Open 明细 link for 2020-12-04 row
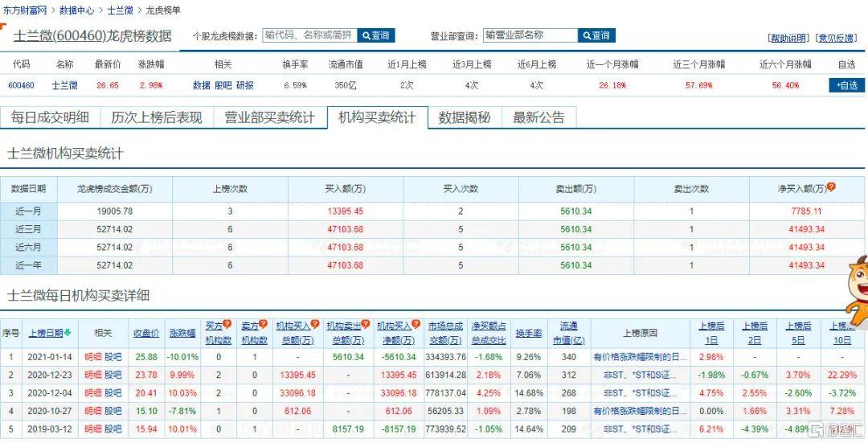Screen dimensions: 868x443 coord(93,393)
